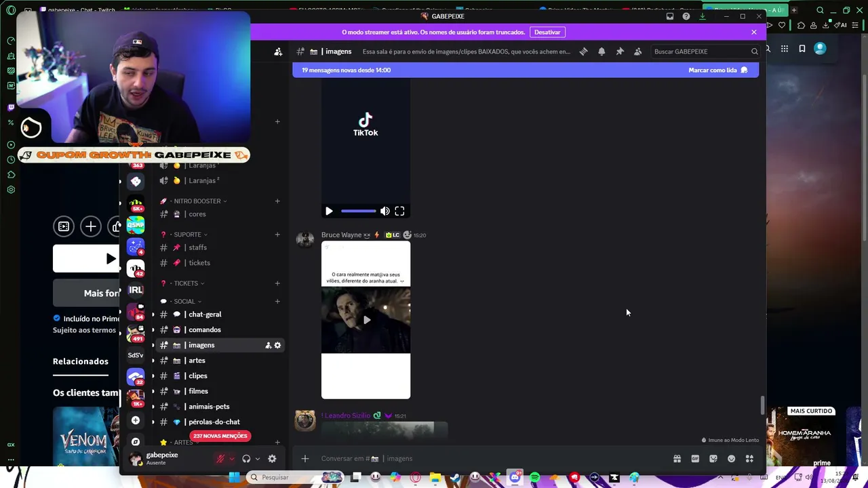This screenshot has height=488, width=868.
Task: Open File Explorer from the taskbar
Action: [435, 478]
